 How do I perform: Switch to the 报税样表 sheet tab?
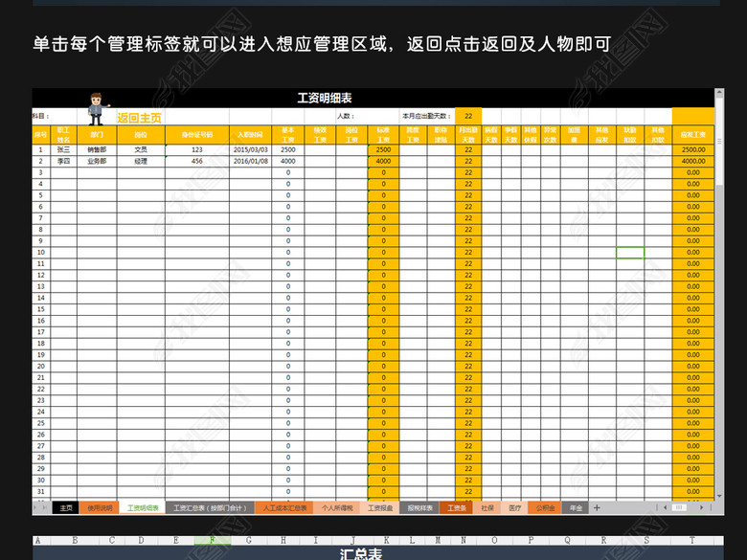[x=419, y=508]
